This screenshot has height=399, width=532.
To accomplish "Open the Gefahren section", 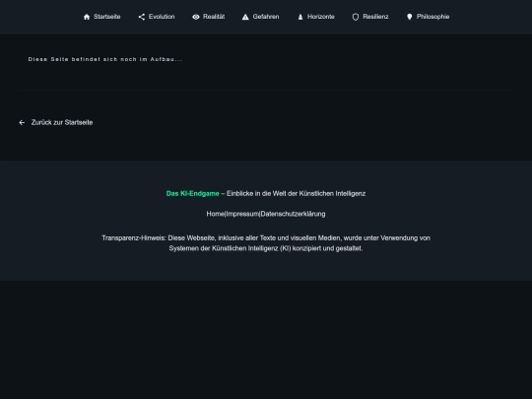I will point(260,17).
